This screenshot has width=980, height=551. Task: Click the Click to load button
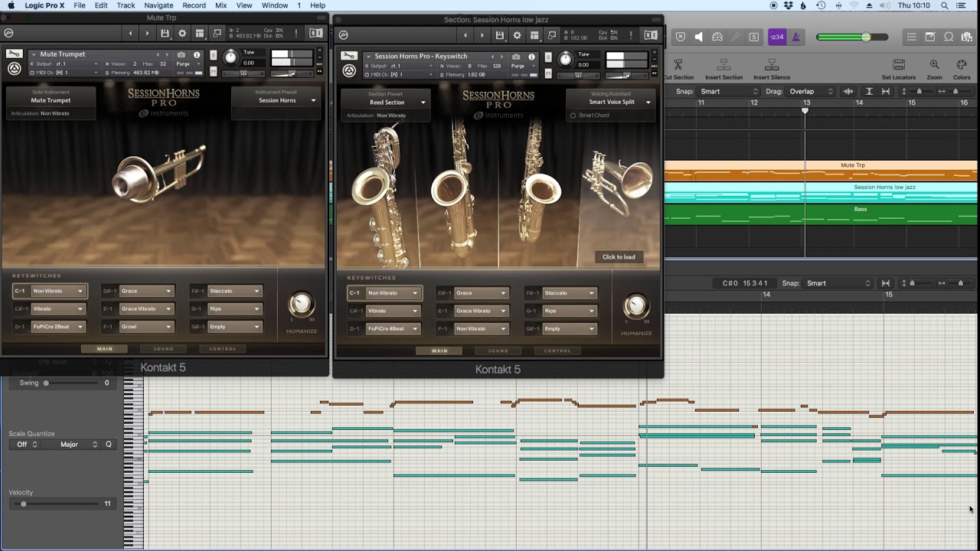(619, 257)
